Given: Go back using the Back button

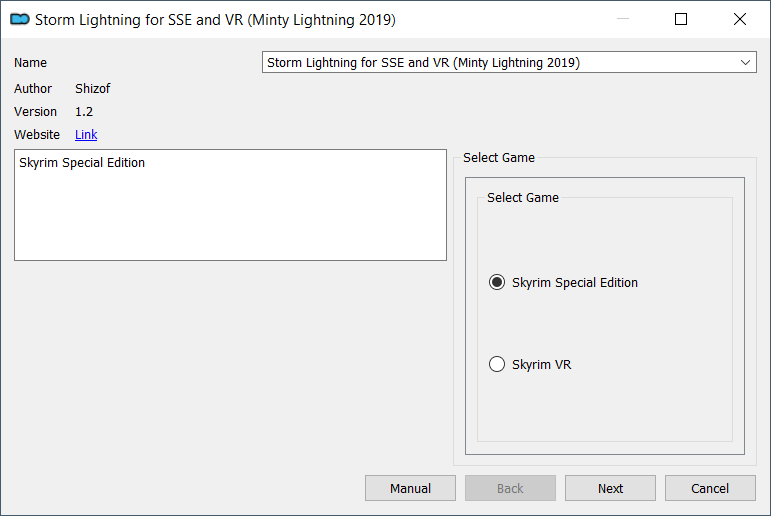Looking at the screenshot, I should 510,488.
